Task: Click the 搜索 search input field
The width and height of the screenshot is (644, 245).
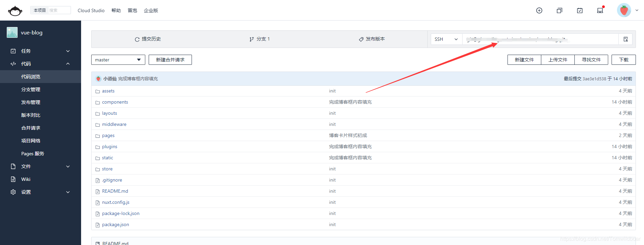Action: [59, 10]
